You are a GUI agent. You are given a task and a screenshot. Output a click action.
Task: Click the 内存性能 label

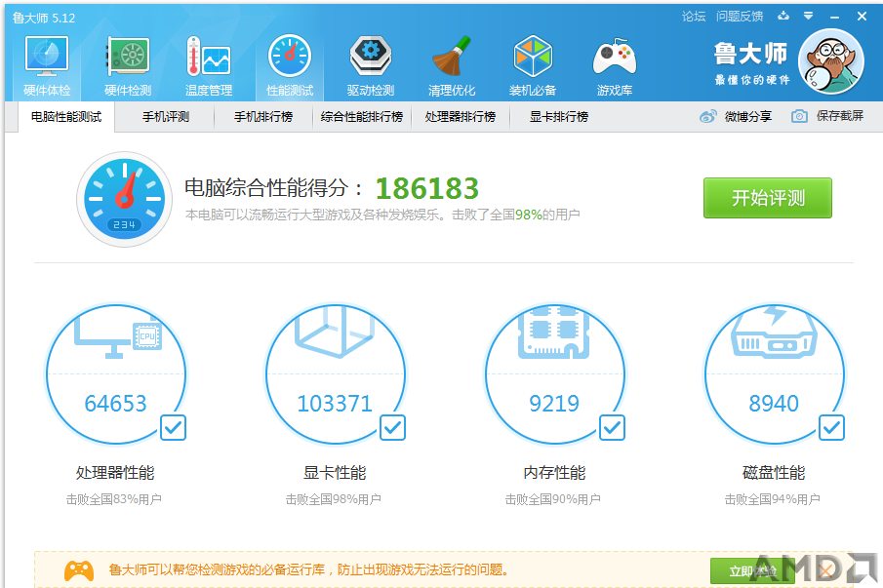[555, 473]
